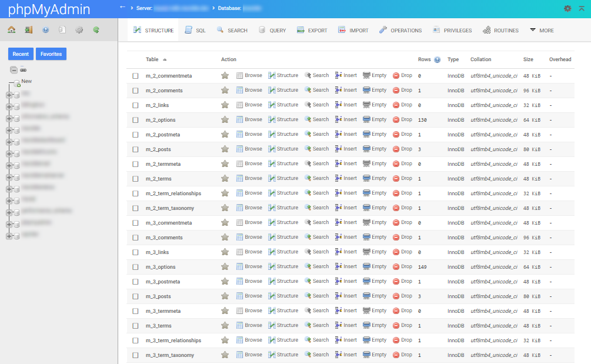Click the Drop icon for m_2_links
Image resolution: width=591 pixels, height=364 pixels.
pyautogui.click(x=402, y=105)
